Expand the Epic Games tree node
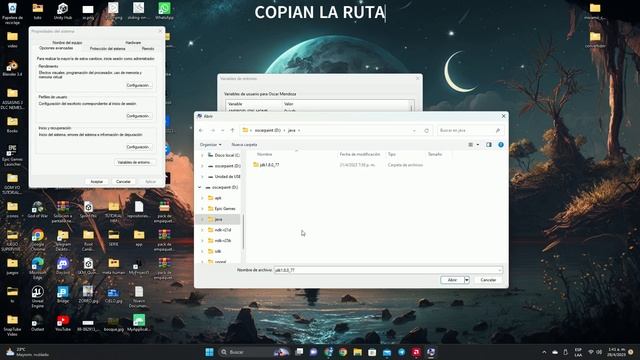The width and height of the screenshot is (640, 360). click(202, 209)
